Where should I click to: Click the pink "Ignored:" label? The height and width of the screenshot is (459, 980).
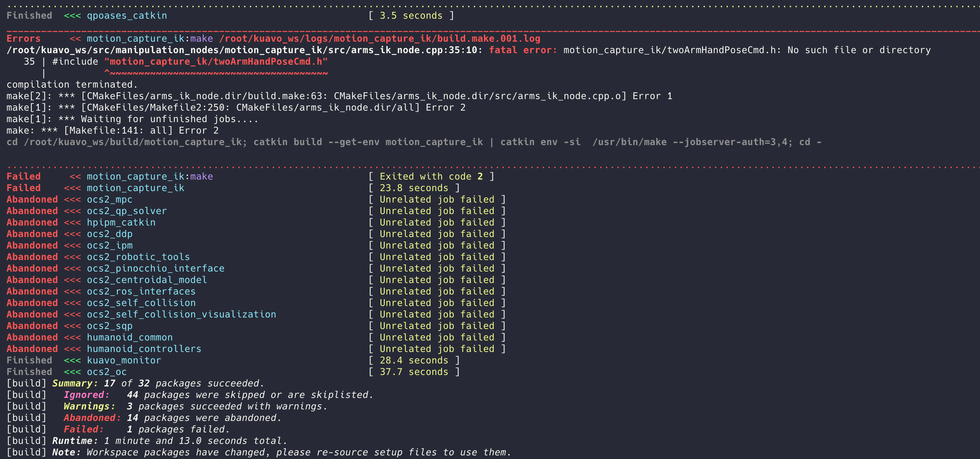(87, 395)
